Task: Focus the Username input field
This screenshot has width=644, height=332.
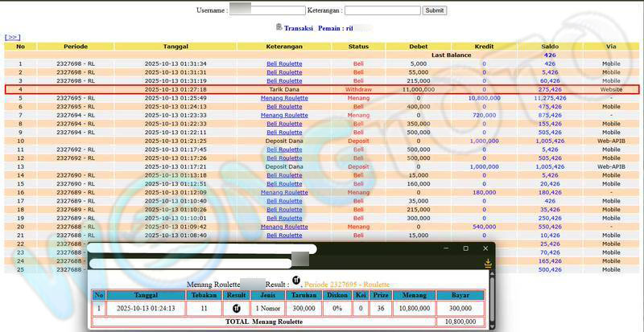Action: click(x=266, y=10)
